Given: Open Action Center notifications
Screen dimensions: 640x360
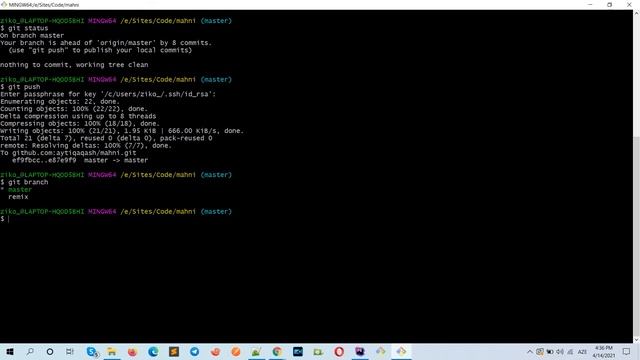Looking at the screenshot, I should point(627,351).
